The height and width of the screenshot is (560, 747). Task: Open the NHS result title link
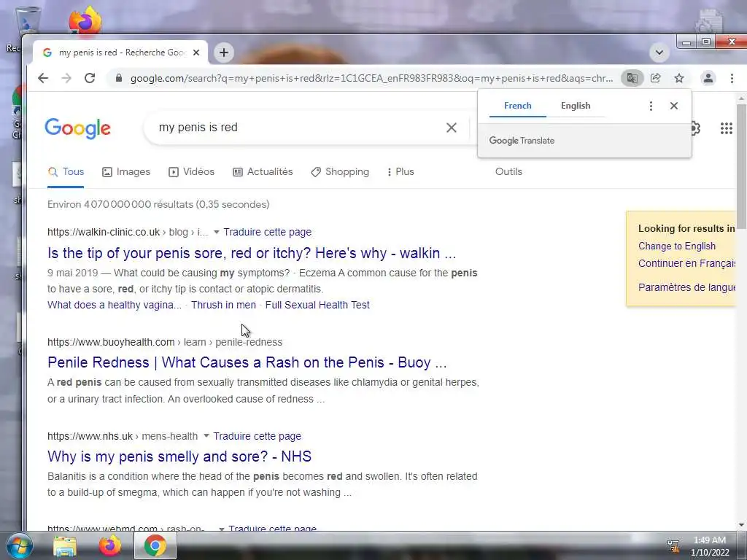179,456
